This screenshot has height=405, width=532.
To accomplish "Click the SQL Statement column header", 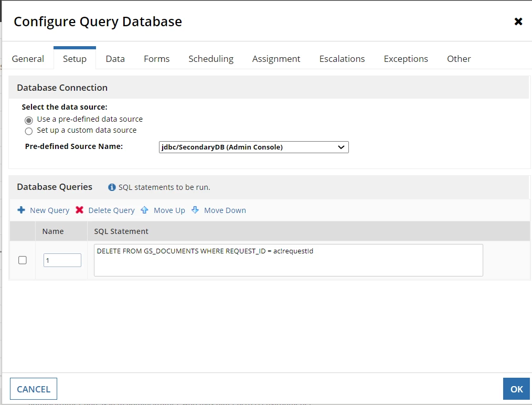I will pos(121,231).
